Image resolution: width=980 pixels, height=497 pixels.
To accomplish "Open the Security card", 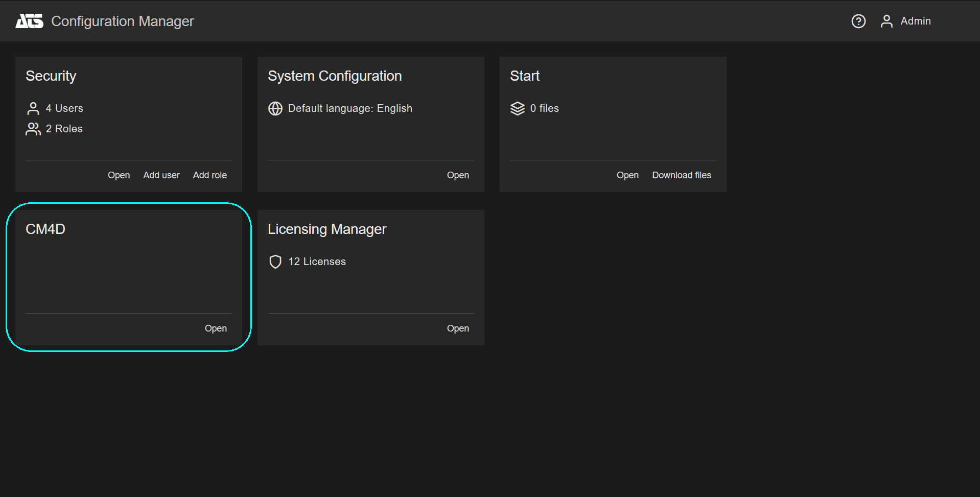I will coord(119,175).
